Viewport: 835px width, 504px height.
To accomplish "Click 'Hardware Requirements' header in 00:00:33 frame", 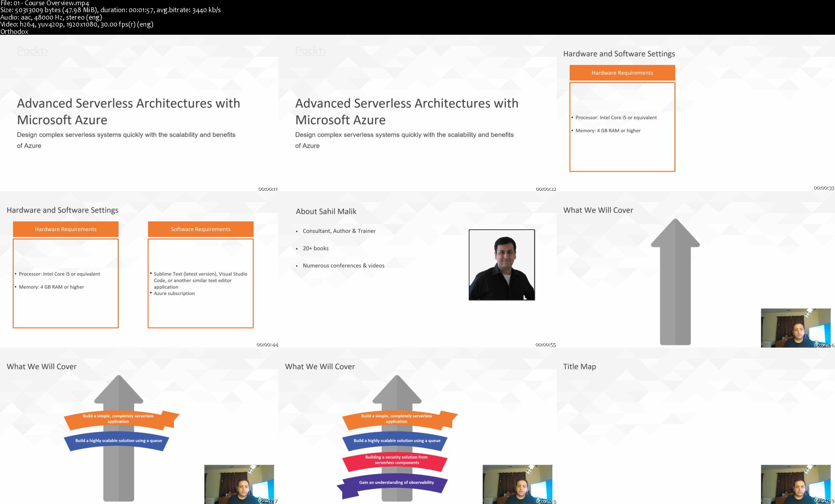I will (x=622, y=73).
